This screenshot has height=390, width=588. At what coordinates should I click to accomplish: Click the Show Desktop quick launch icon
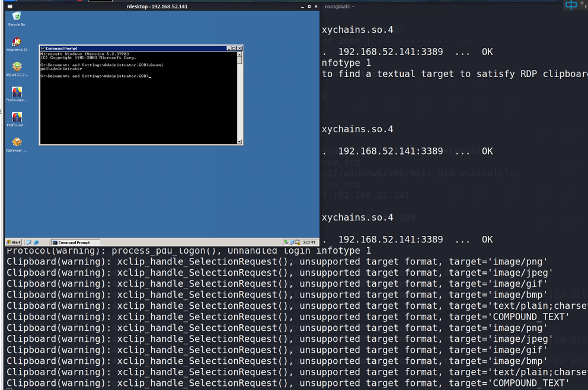29,242
